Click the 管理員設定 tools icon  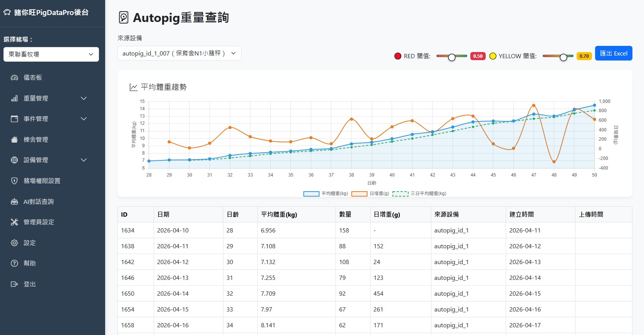pyautogui.click(x=14, y=222)
